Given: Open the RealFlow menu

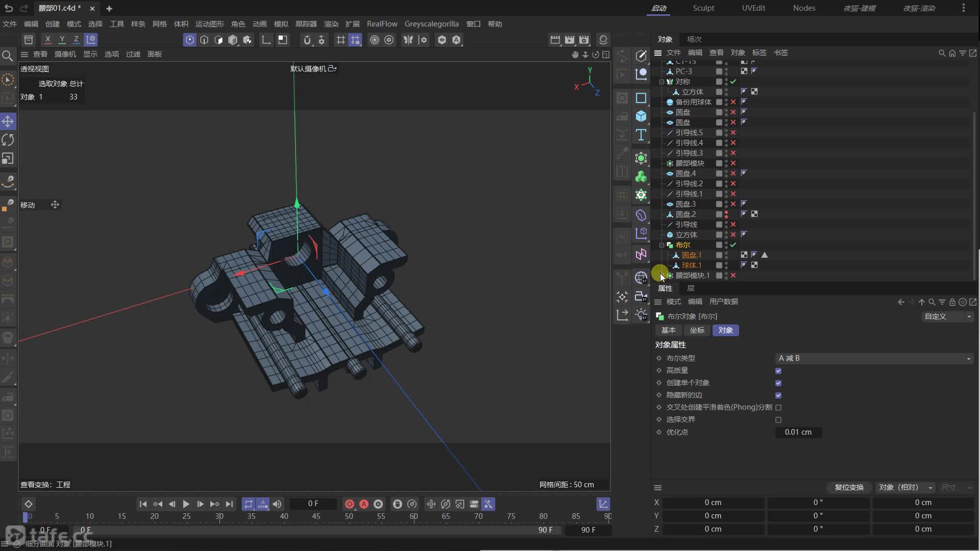Looking at the screenshot, I should click(x=382, y=24).
